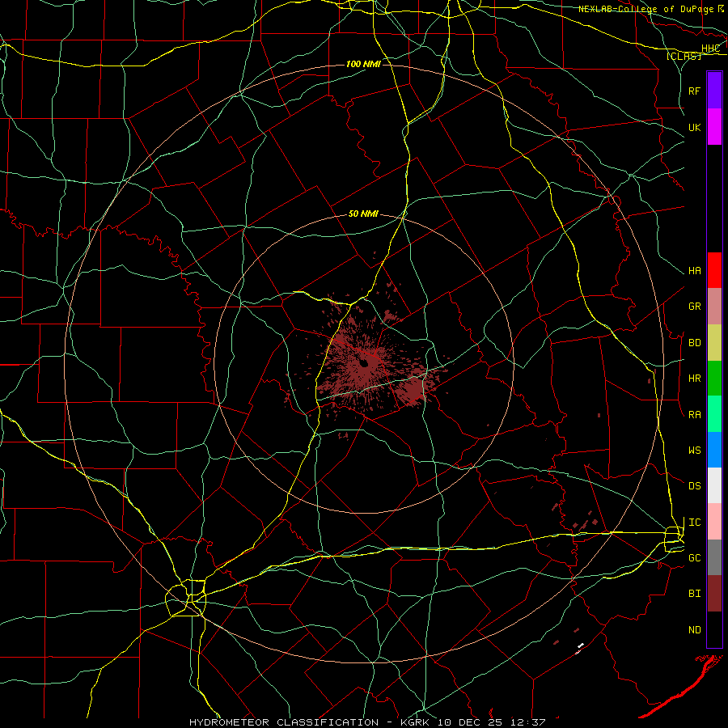The height and width of the screenshot is (728, 728).
Task: Click the HA legend label
Action: tap(695, 271)
